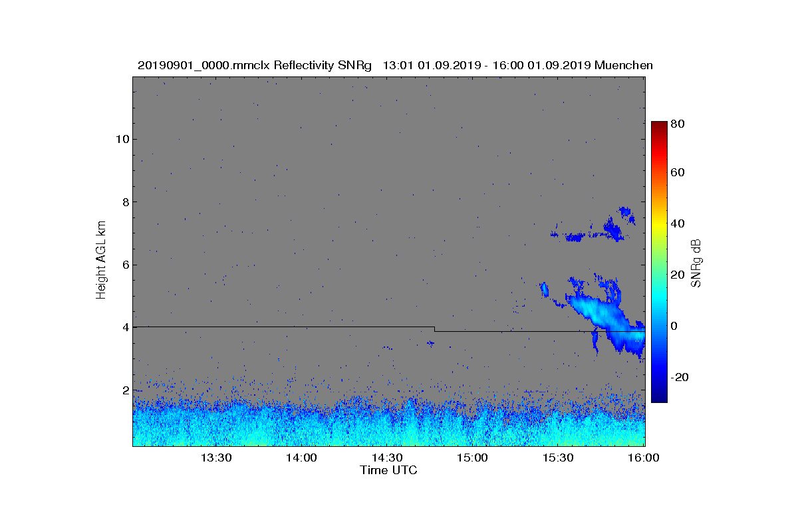Click the 15:30 time tick label
Screen dimensions: 798x532
pyautogui.click(x=559, y=458)
